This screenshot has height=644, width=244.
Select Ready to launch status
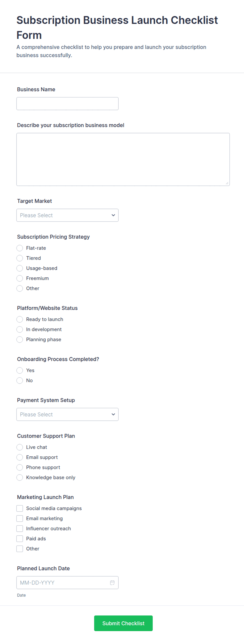[20, 319]
